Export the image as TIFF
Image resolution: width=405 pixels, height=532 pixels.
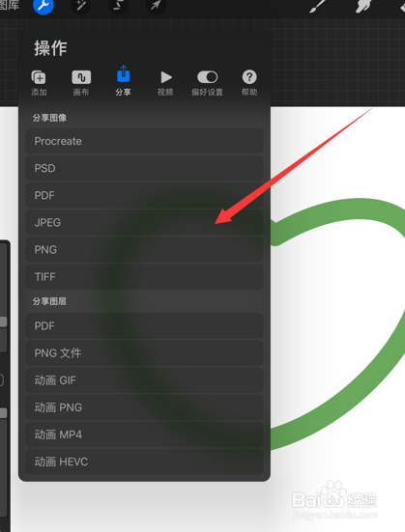tap(144, 276)
